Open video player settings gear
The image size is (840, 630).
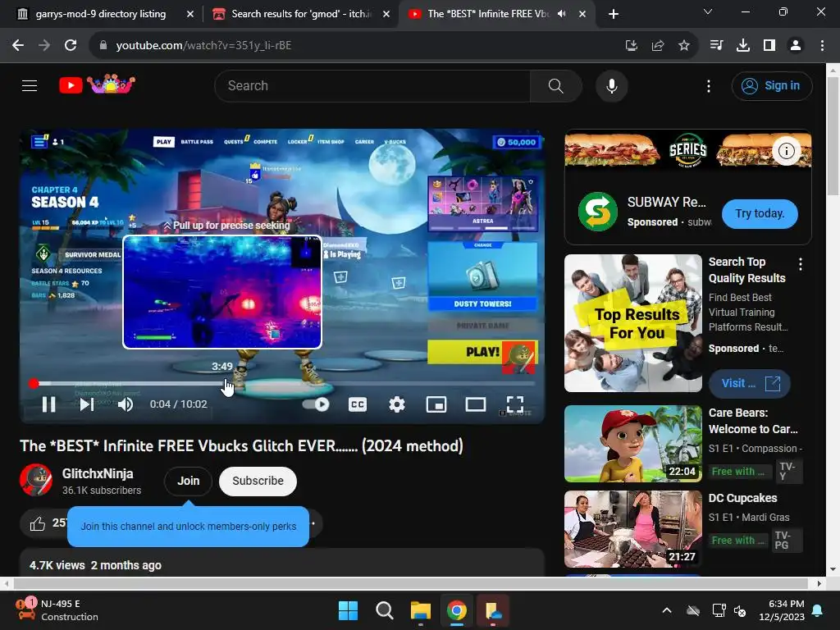[x=396, y=404]
